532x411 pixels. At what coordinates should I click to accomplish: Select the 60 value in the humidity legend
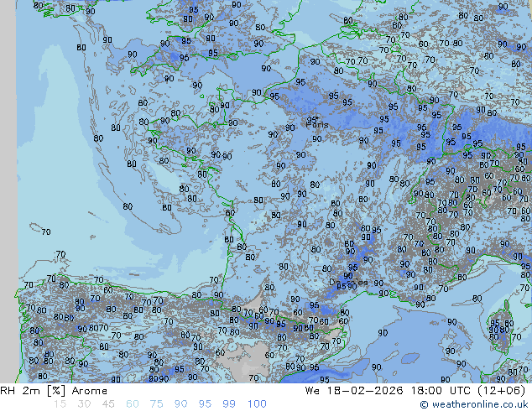pos(133,404)
